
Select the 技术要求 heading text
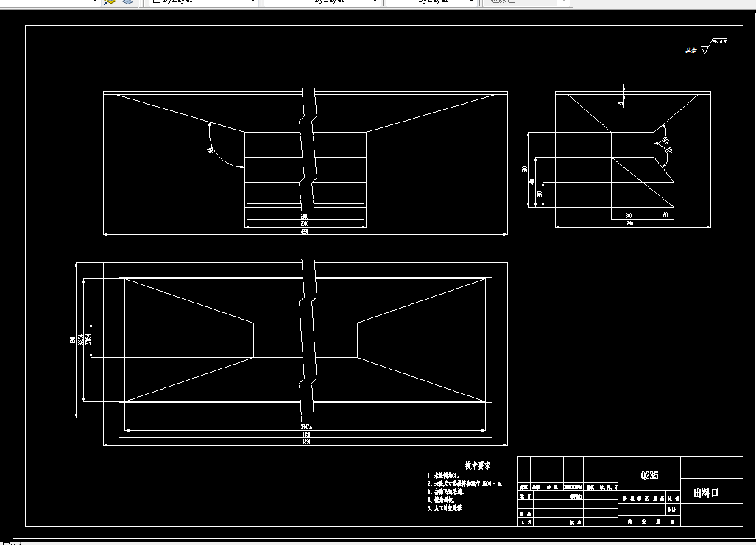pos(477,466)
